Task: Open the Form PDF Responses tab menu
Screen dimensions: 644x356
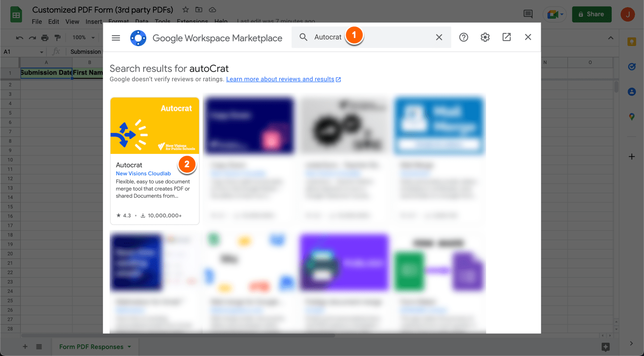Action: [x=129, y=347]
